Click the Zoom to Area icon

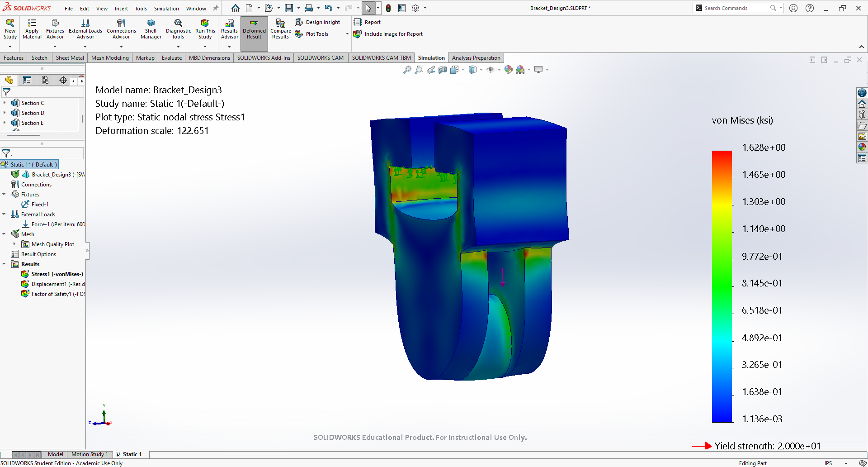pos(419,70)
